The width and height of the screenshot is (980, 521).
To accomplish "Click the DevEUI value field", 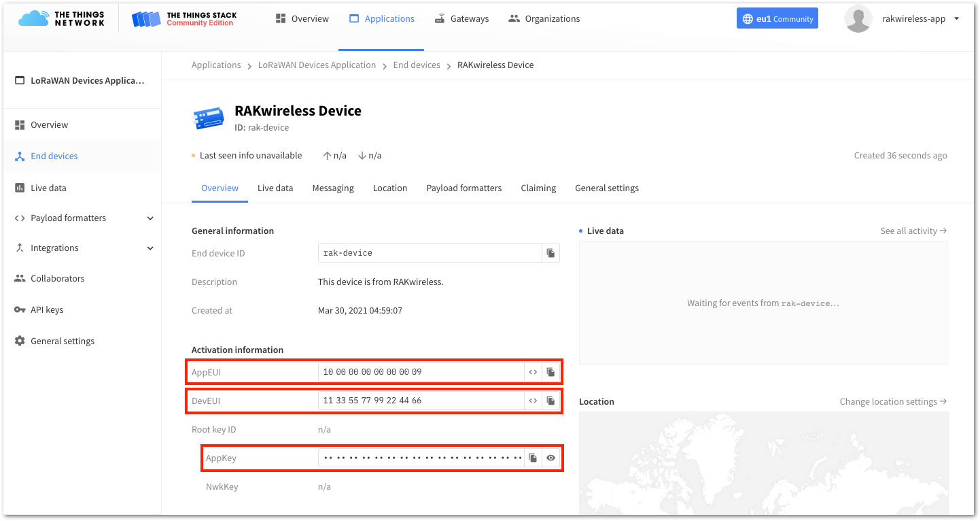I will pyautogui.click(x=421, y=401).
